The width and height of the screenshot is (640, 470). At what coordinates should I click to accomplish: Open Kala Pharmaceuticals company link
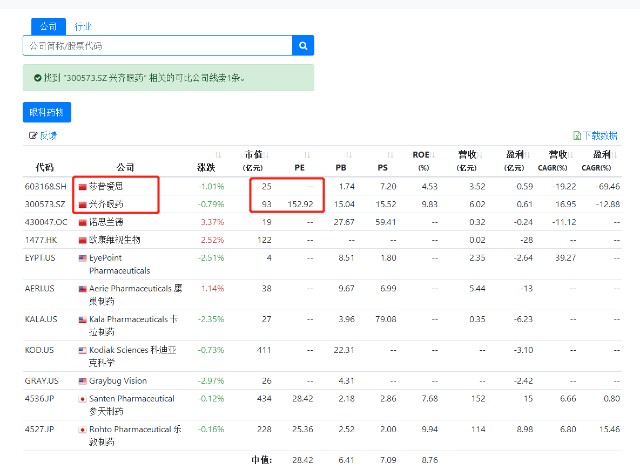pos(133,325)
